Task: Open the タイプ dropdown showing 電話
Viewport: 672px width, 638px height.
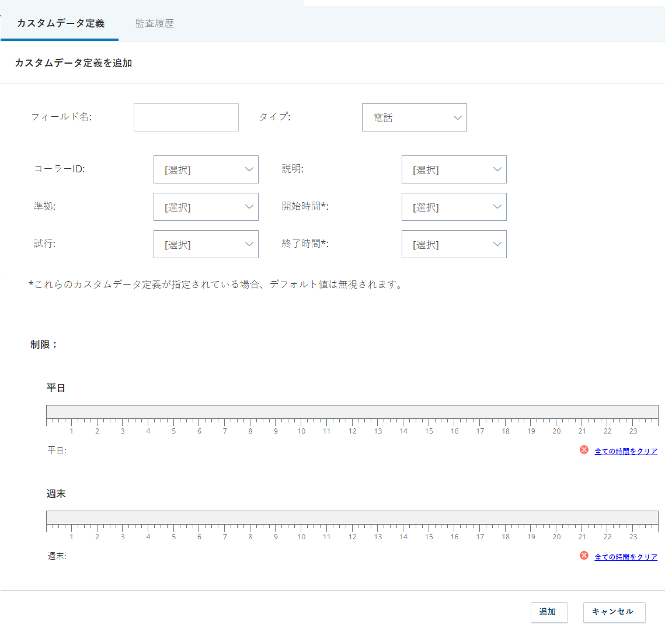Action: point(415,117)
